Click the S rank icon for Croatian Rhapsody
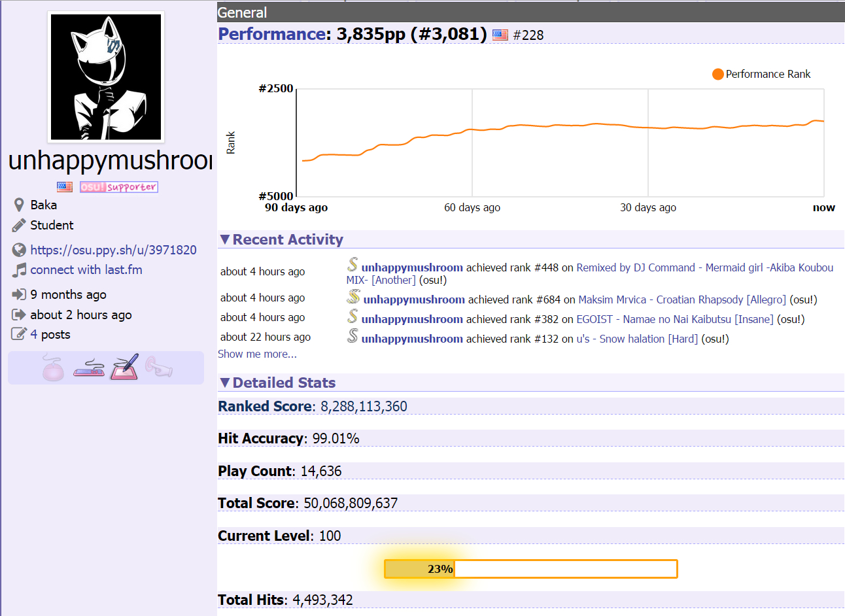845x616 pixels. 354,297
